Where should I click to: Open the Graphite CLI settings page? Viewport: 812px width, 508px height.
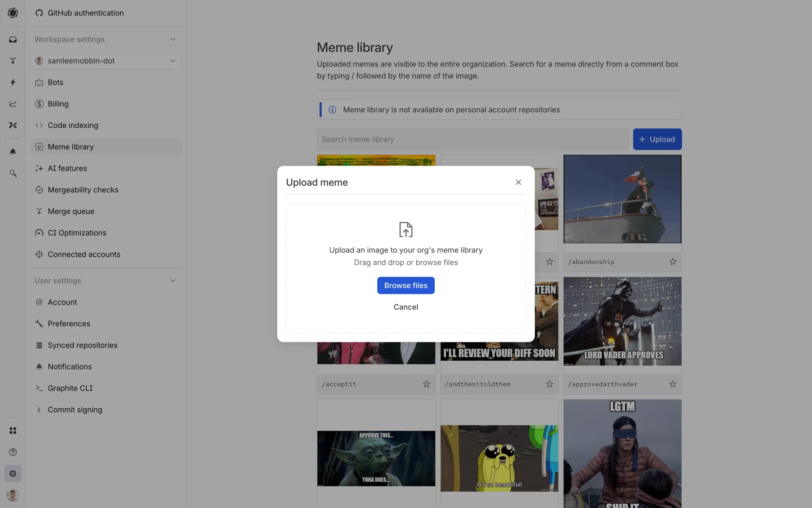tap(70, 388)
